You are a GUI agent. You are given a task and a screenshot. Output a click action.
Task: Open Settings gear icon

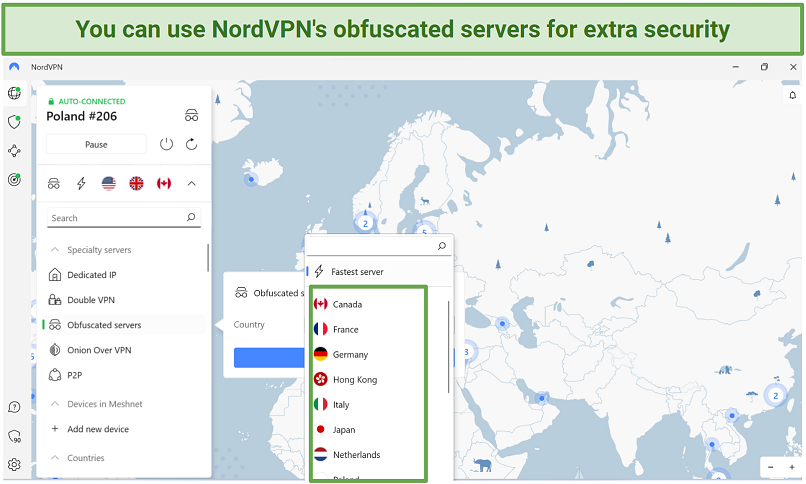[14, 464]
